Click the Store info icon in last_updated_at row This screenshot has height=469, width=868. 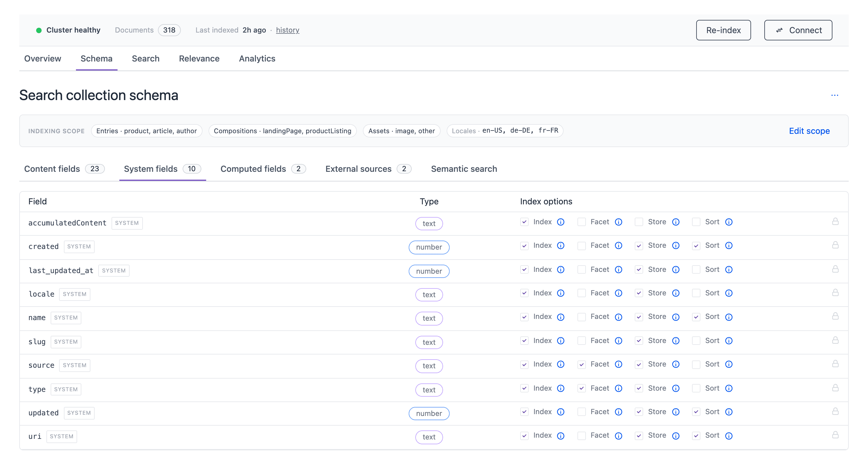coord(676,269)
